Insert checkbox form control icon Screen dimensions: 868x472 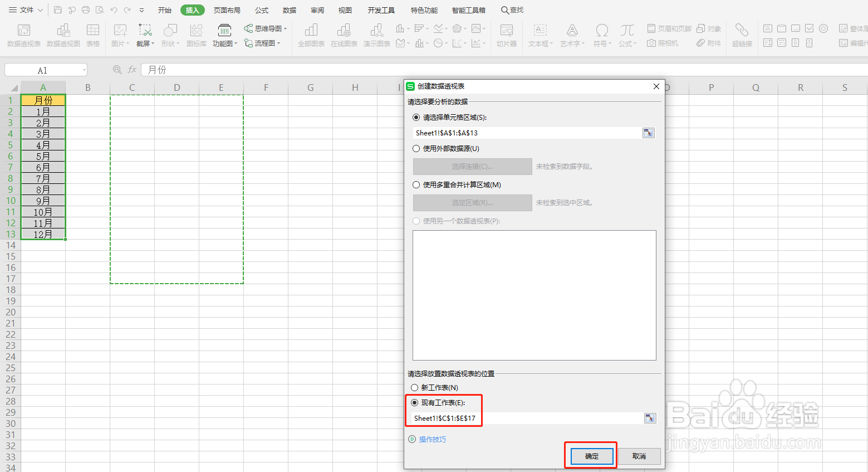click(x=810, y=28)
